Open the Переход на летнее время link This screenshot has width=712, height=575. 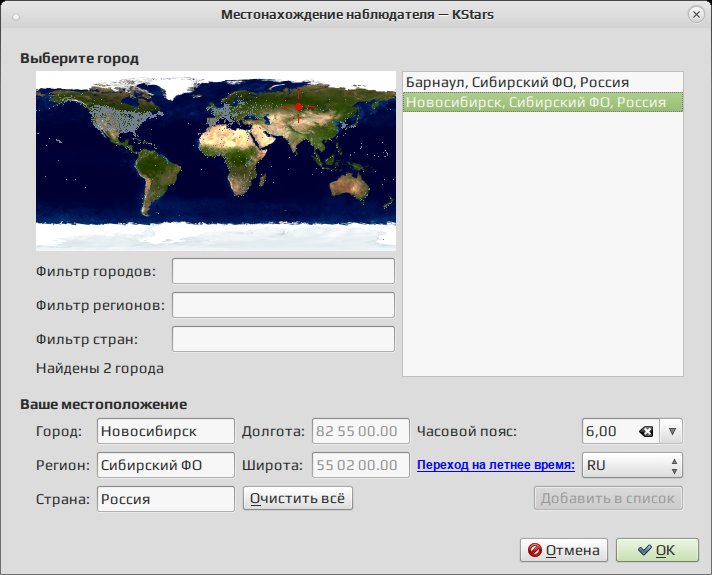496,465
